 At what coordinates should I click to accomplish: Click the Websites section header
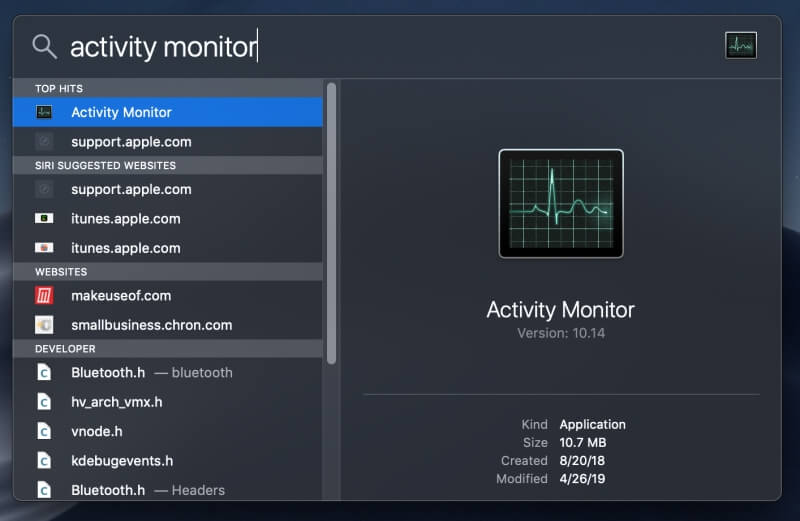[168, 271]
